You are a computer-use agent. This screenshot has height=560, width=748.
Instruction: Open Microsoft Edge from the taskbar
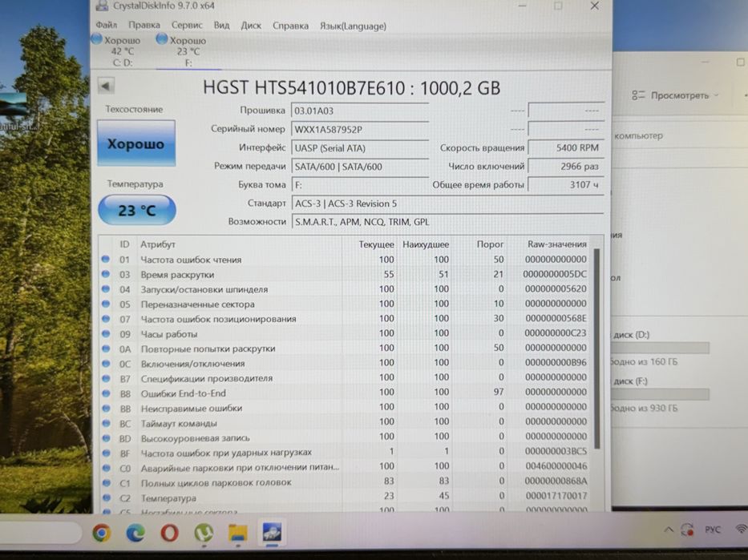pyautogui.click(x=135, y=532)
